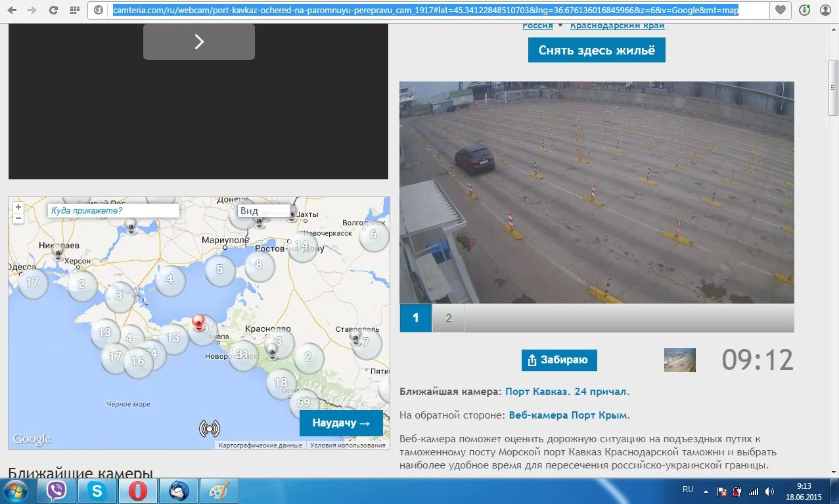Show hidden system tray icons

coord(706,492)
